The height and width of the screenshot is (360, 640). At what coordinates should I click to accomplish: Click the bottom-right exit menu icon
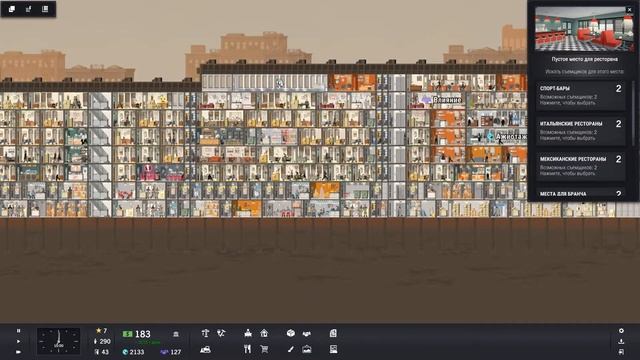pyautogui.click(x=621, y=351)
